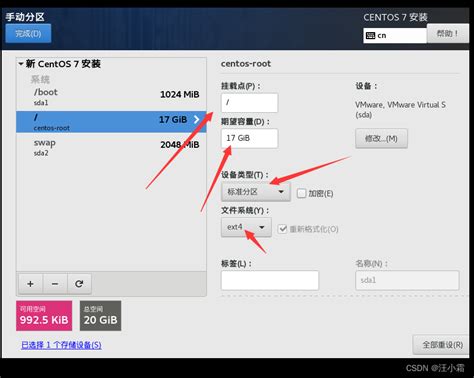Select the swap sda2 partition row
This screenshot has width=474, height=378.
pos(111,147)
